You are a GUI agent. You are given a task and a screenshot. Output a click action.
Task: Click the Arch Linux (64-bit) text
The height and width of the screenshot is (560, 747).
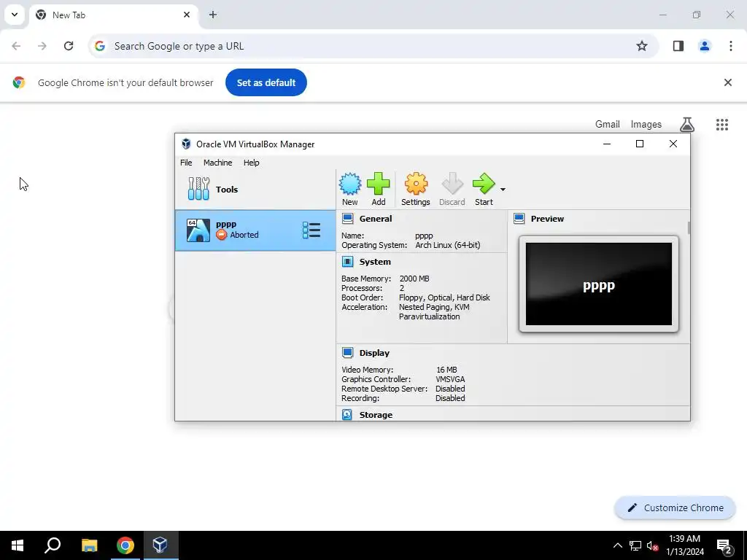tap(448, 245)
